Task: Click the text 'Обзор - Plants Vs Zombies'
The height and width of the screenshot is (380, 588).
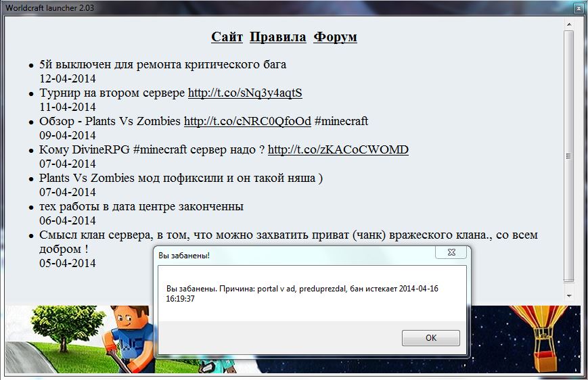Action: [x=110, y=121]
